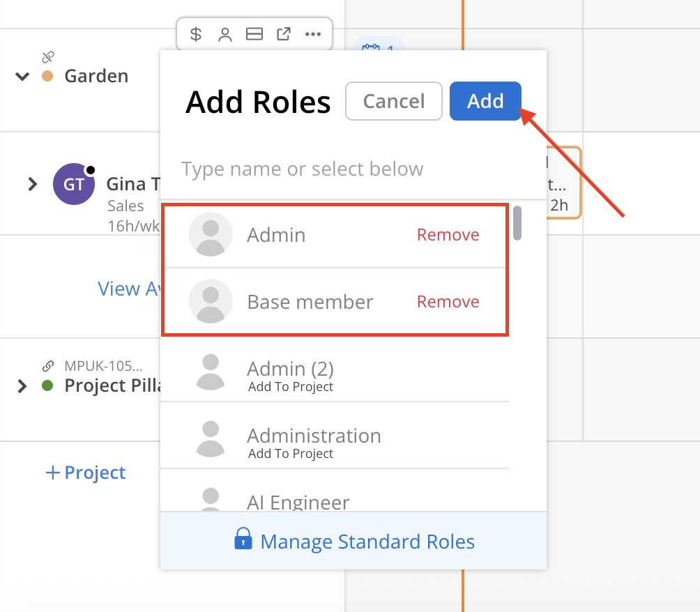Expand Gina T's assignment row
Screen dimensions: 700x612
click(x=32, y=184)
